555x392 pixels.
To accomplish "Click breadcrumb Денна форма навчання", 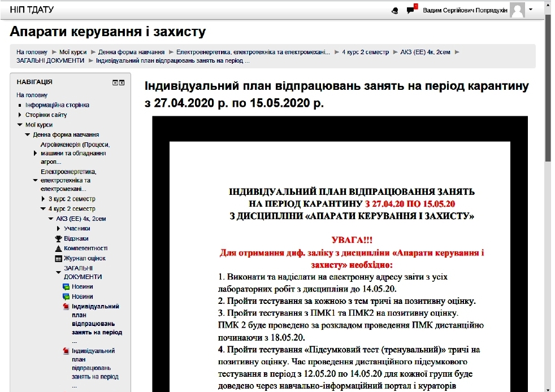I will click(131, 52).
